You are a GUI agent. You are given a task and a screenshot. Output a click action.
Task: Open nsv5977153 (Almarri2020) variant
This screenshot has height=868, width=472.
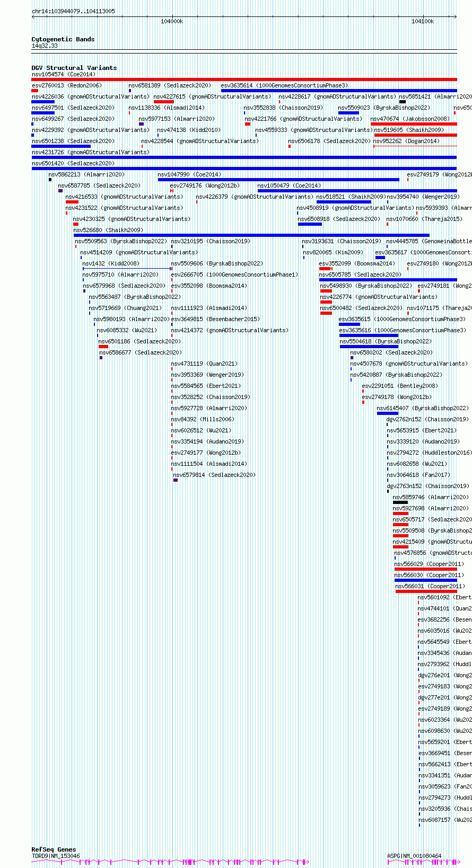pyautogui.click(x=177, y=119)
